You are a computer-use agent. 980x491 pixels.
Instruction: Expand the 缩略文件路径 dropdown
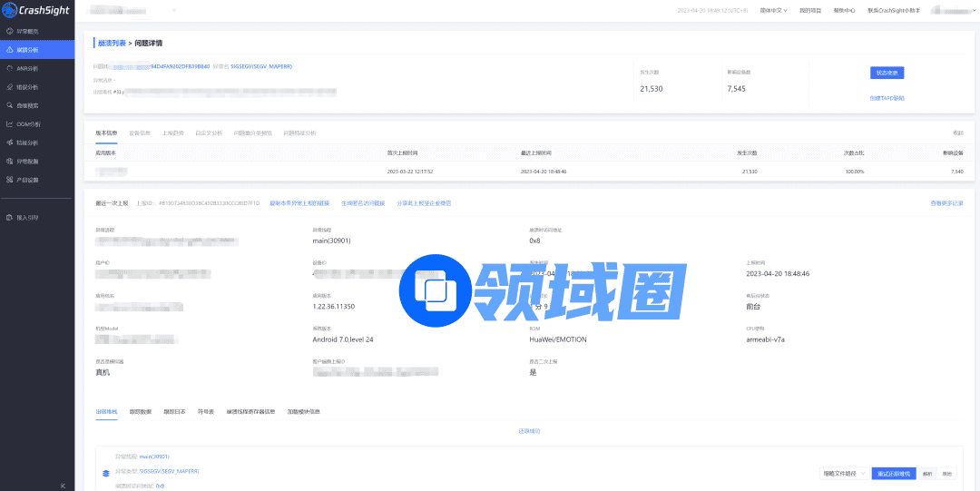coord(843,473)
